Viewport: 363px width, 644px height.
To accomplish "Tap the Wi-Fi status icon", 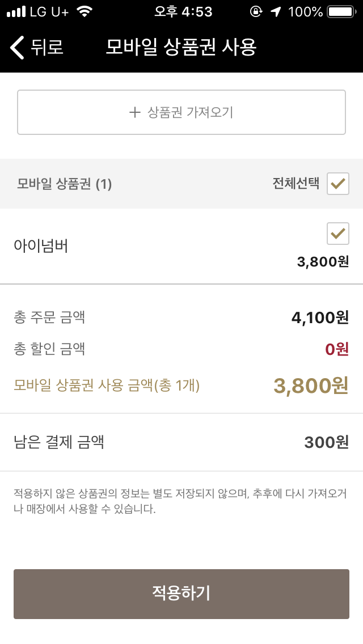I will 85,11.
